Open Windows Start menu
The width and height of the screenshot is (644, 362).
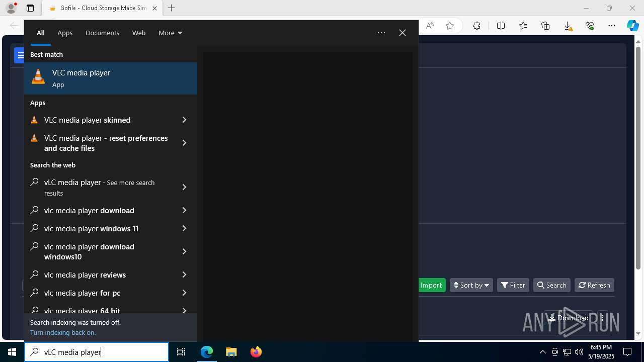pos(12,352)
